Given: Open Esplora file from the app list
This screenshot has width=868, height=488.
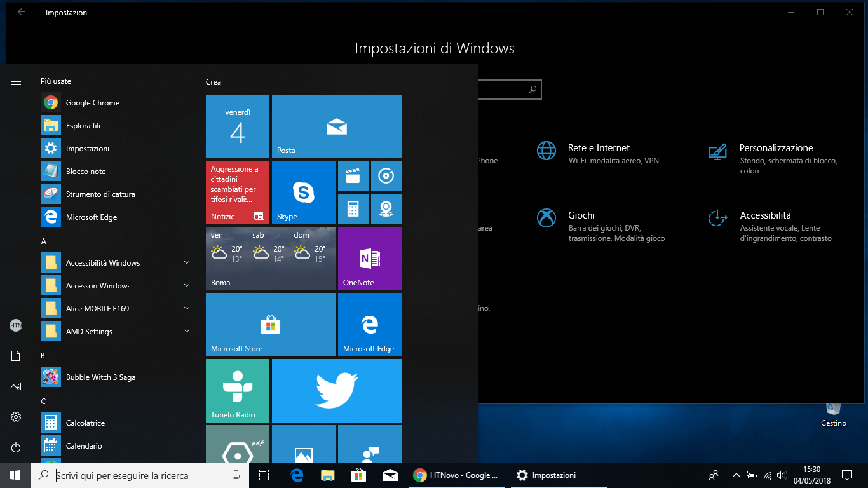Looking at the screenshot, I should tap(116, 126).
